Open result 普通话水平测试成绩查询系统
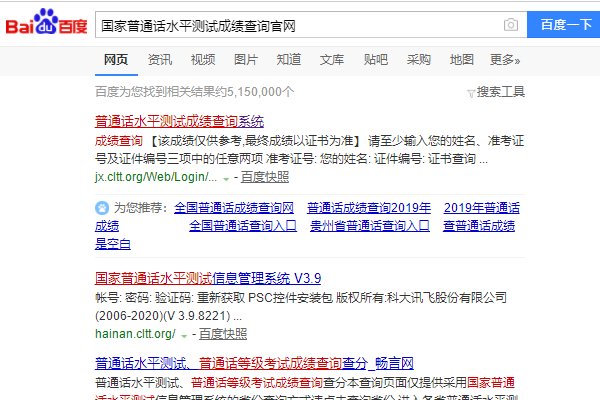 179,121
